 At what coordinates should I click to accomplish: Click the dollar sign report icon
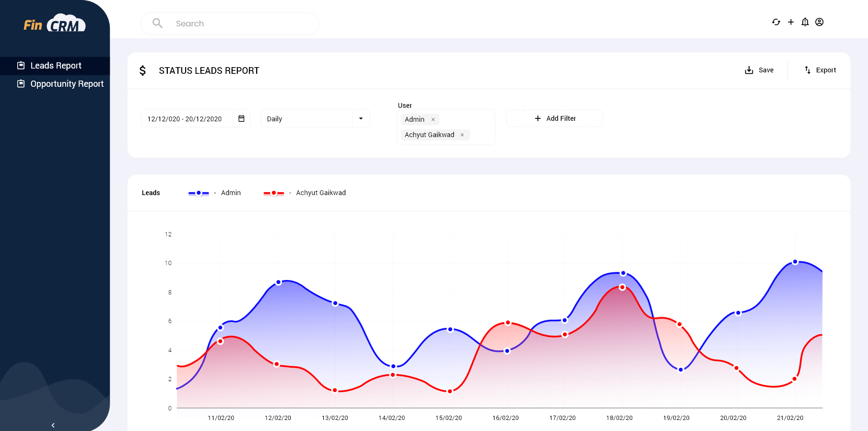click(x=142, y=71)
